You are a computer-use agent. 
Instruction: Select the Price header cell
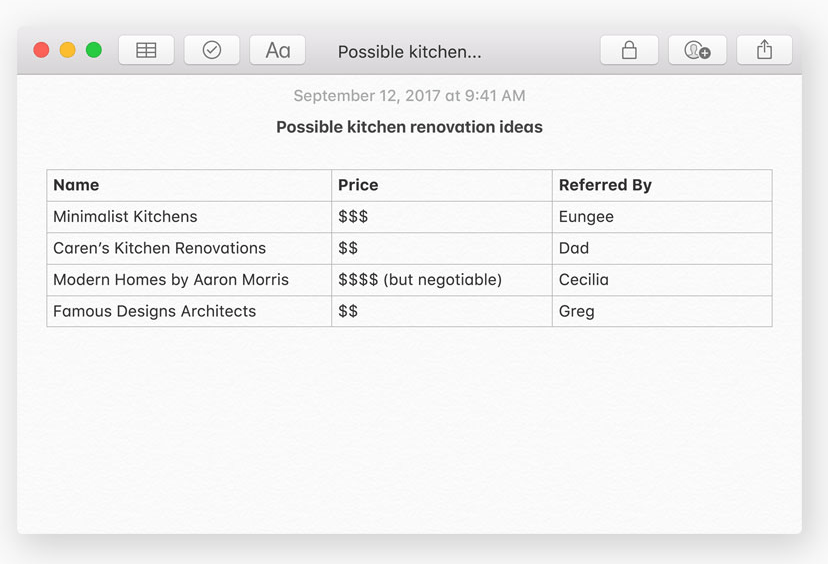(x=442, y=185)
